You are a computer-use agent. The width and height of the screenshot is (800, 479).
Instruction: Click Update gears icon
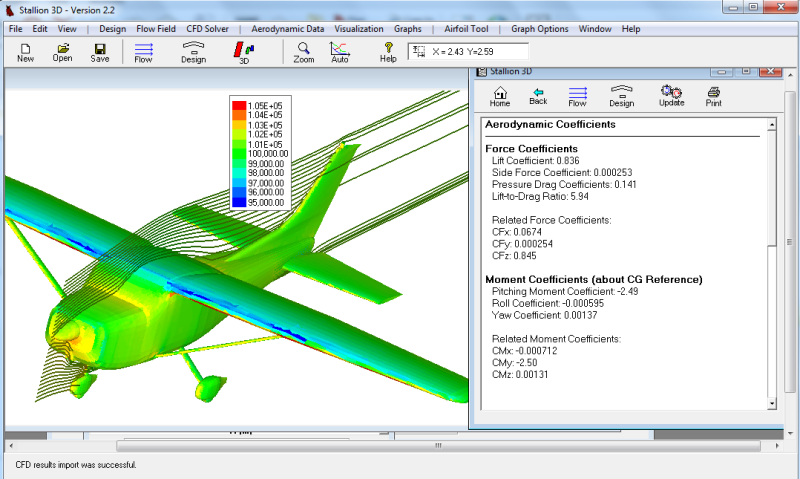coord(671,96)
